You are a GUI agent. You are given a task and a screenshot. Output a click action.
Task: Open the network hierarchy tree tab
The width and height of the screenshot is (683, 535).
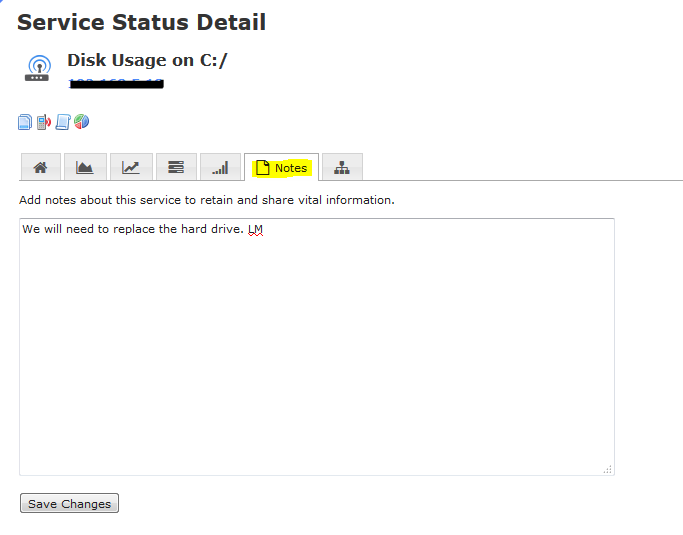(342, 167)
